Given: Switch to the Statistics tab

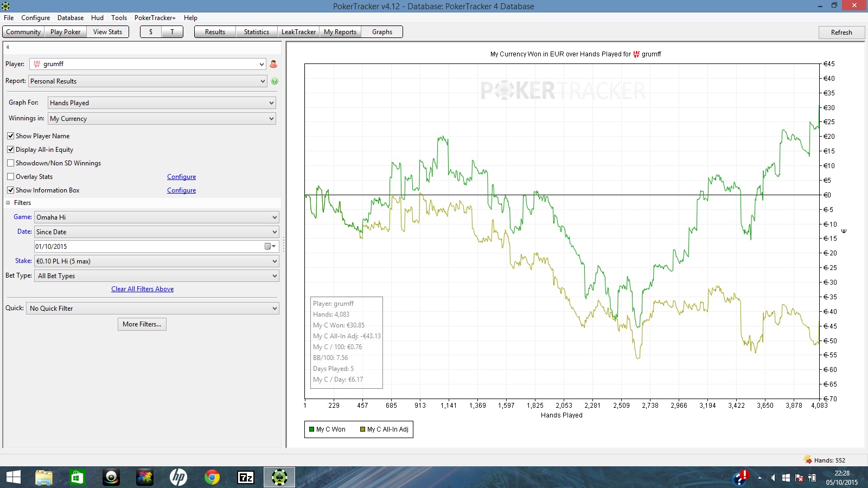Looking at the screenshot, I should point(257,32).
